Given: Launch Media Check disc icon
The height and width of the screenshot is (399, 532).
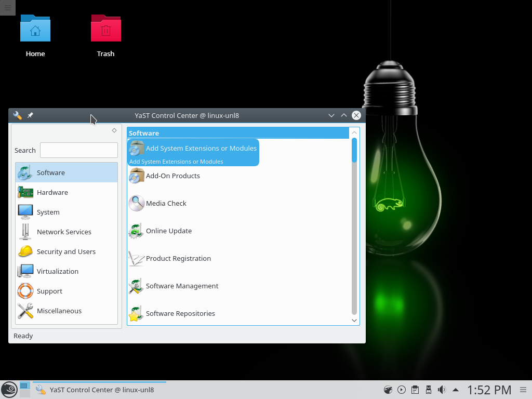Looking at the screenshot, I should tap(137, 203).
